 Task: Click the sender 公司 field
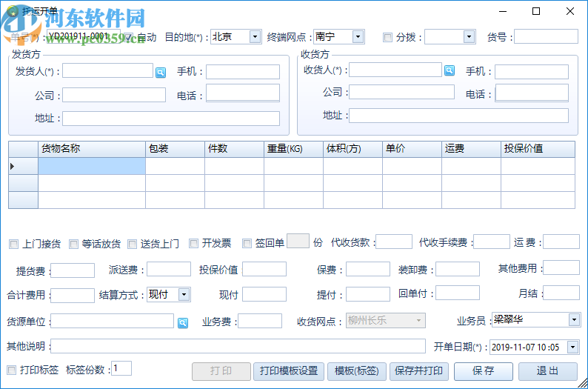point(114,95)
